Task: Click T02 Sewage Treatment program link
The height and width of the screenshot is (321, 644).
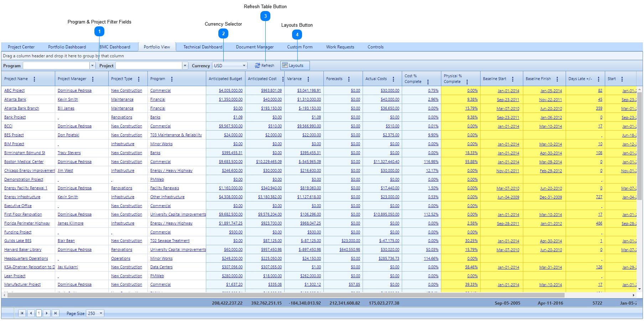Action: coord(170,241)
